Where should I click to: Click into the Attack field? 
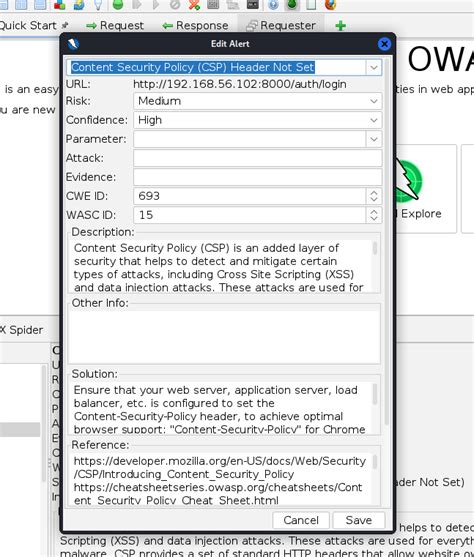258,158
